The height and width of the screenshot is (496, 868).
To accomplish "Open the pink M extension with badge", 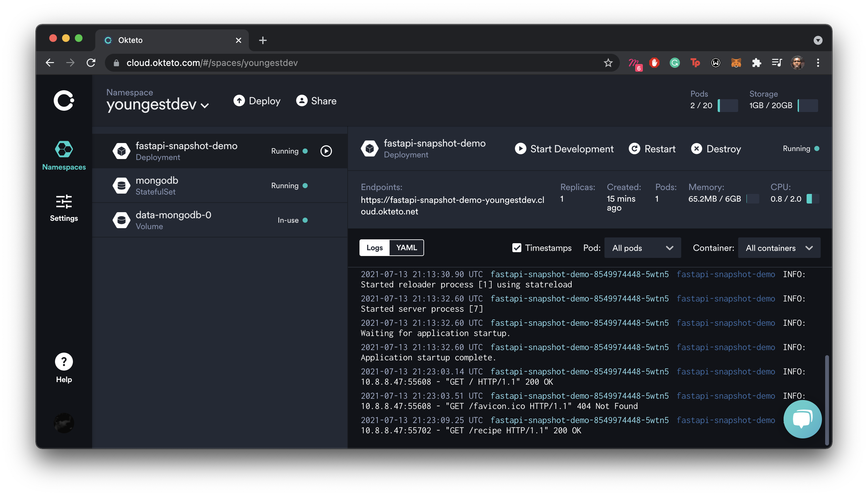I will pos(635,64).
